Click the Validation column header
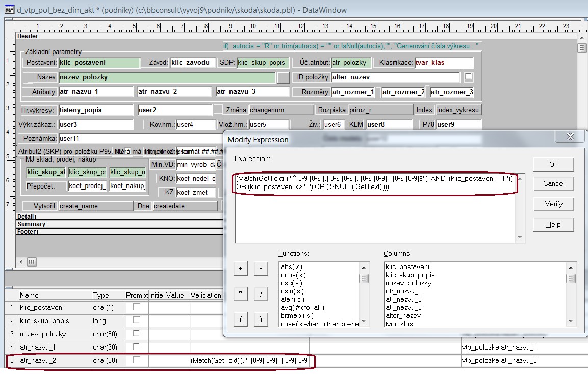This screenshot has width=588, height=374. (x=206, y=295)
